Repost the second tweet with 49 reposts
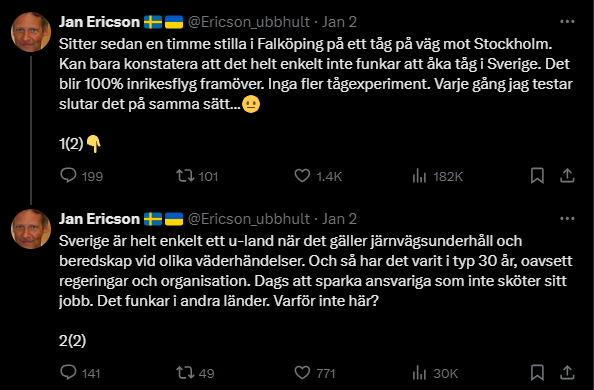 (x=195, y=373)
